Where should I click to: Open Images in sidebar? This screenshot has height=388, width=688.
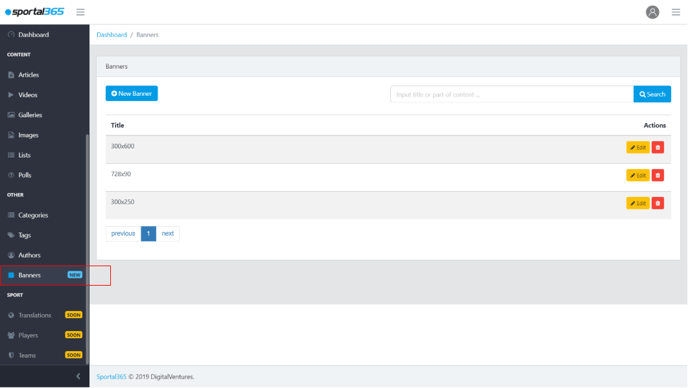click(44, 135)
